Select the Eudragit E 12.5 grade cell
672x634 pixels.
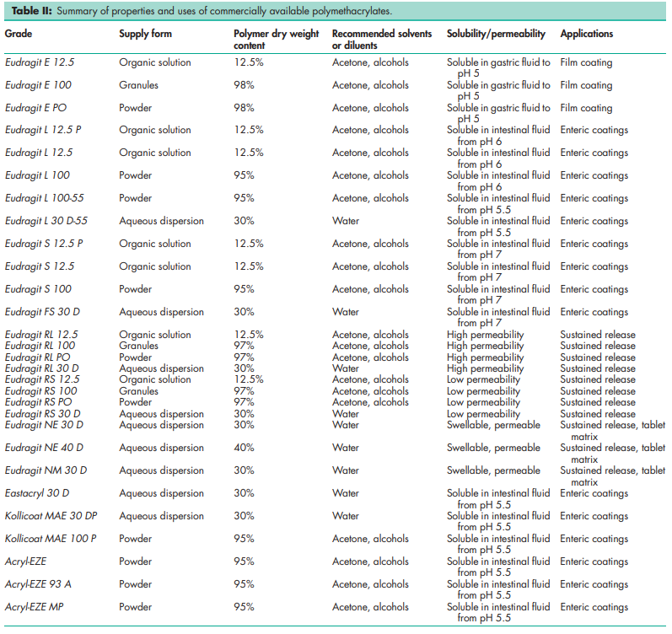click(39, 62)
